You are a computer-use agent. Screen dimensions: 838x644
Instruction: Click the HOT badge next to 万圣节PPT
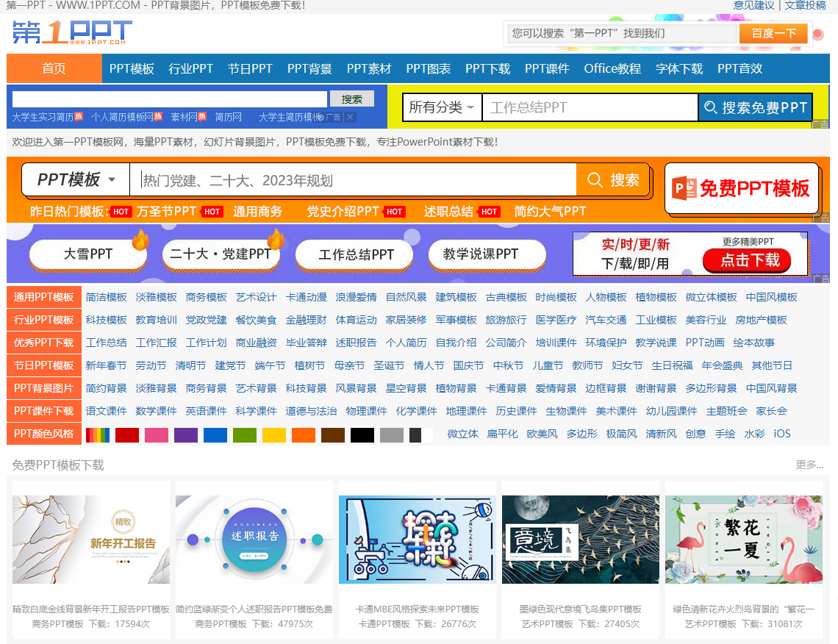tap(212, 212)
